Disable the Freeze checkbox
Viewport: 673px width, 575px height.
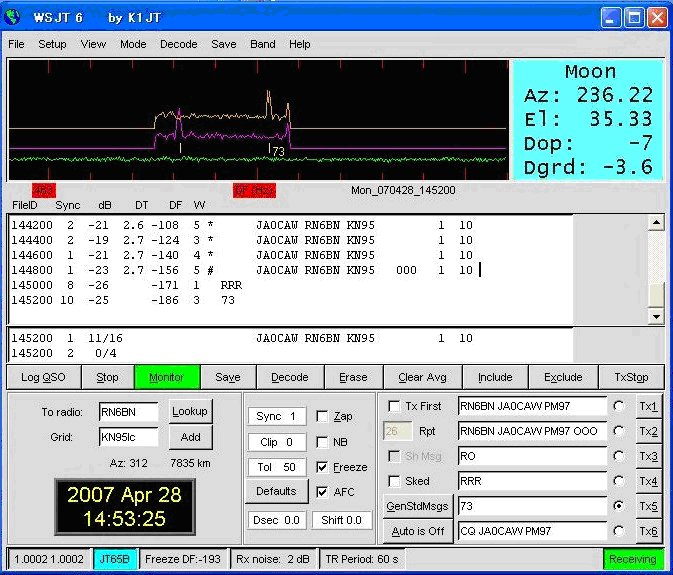[322, 467]
